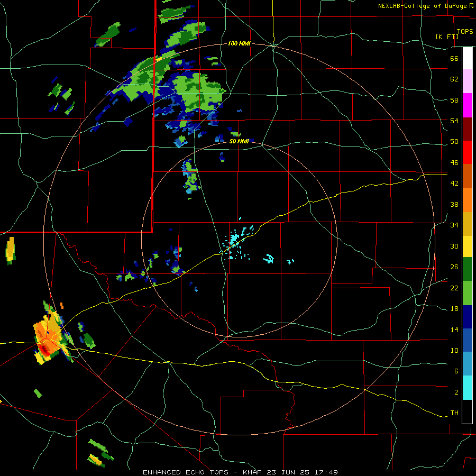Pick the cyan legend swatch
The width and height of the screenshot is (476, 476).
[467, 388]
